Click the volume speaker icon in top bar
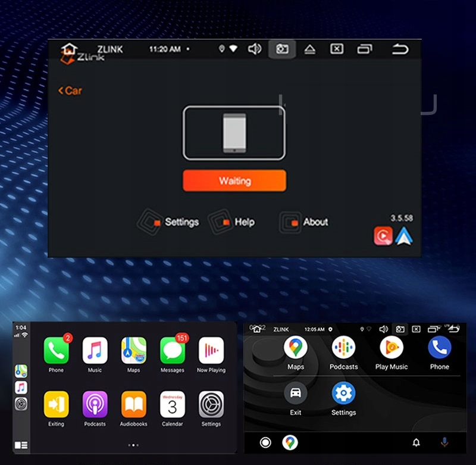The image size is (476, 465). point(255,49)
